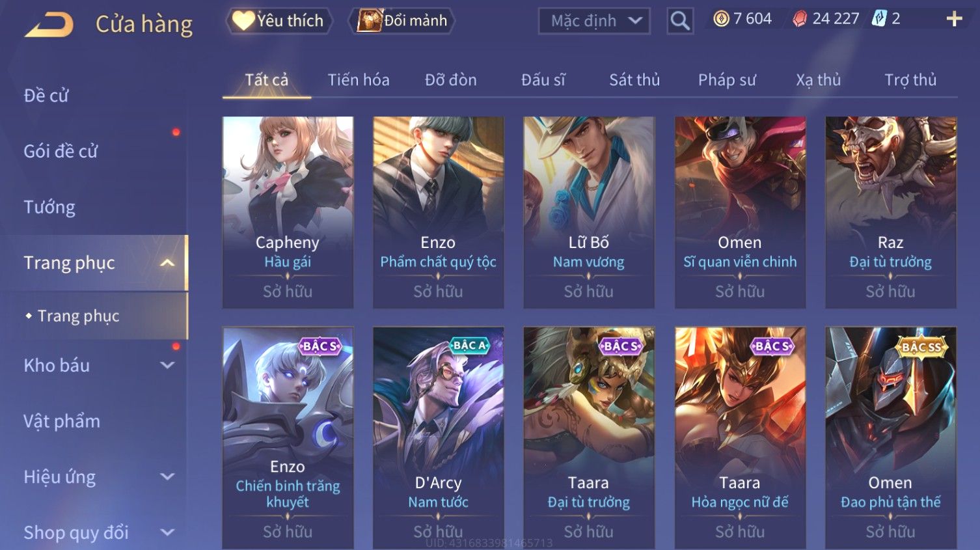Open the Mặc định sort dropdown
Viewport: 980px width, 550px height.
point(594,21)
